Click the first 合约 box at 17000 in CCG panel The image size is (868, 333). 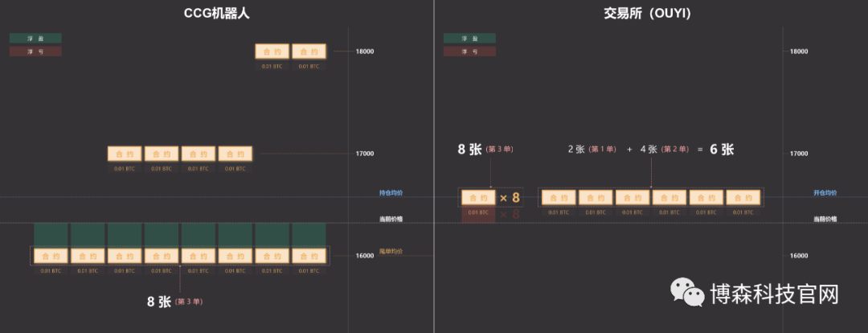(x=125, y=154)
